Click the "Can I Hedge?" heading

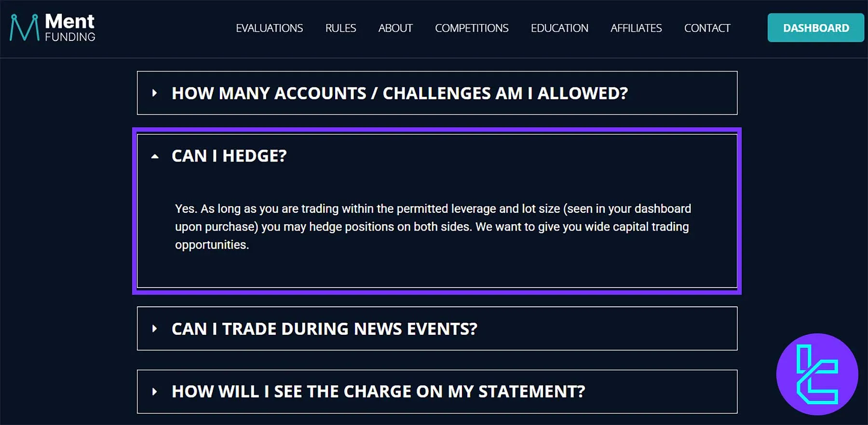click(x=229, y=156)
